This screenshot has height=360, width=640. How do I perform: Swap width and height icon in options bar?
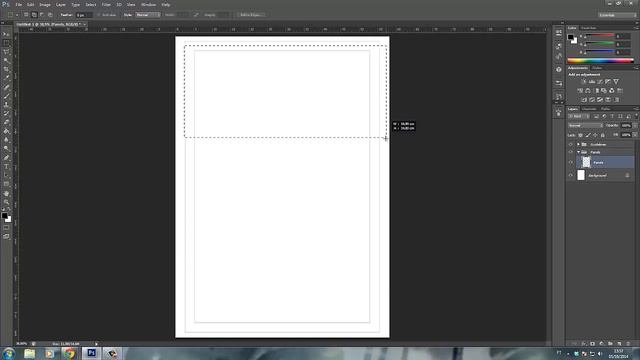pyautogui.click(x=196, y=15)
